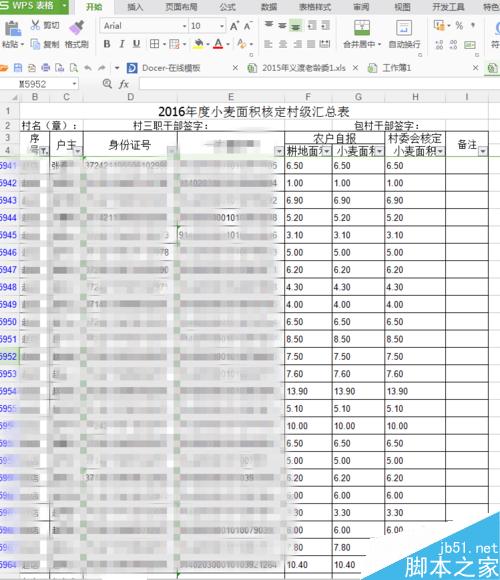
Task: Open the 审阅 ribbon tab
Action: [x=361, y=7]
